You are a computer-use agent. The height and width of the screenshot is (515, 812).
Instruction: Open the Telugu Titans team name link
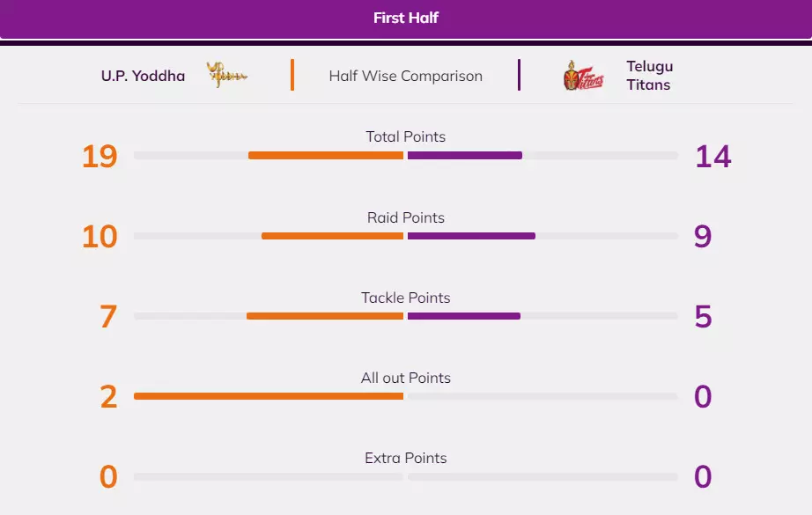649,76
